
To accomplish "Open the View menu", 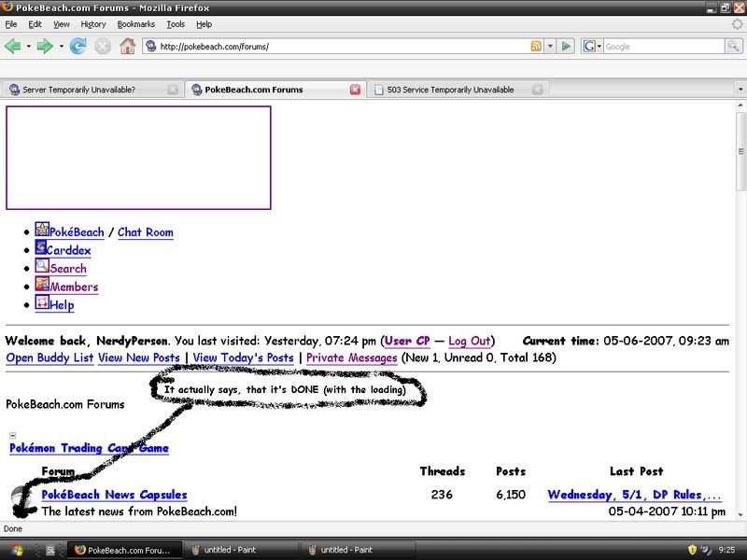I will click(x=61, y=24).
